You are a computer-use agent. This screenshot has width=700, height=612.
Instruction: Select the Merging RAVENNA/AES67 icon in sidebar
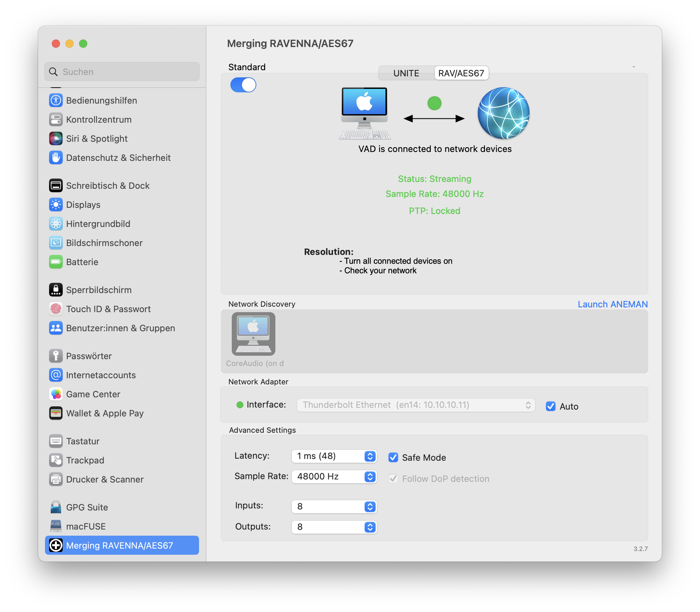(x=56, y=546)
